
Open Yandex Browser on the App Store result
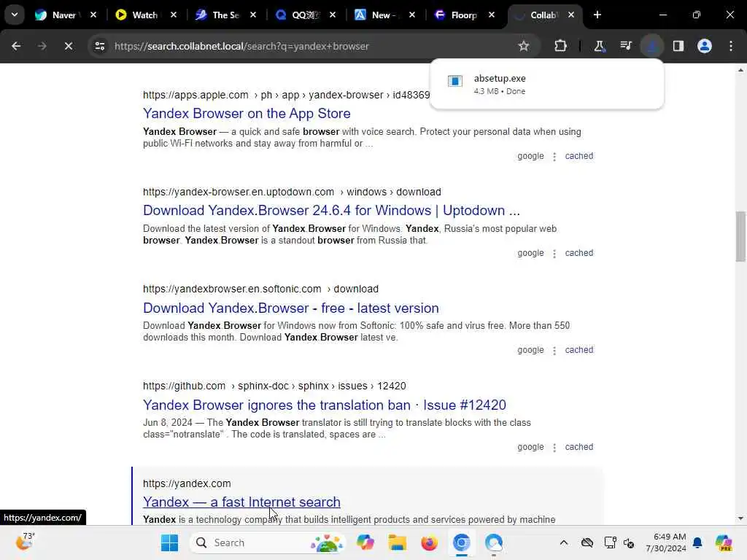(x=247, y=113)
